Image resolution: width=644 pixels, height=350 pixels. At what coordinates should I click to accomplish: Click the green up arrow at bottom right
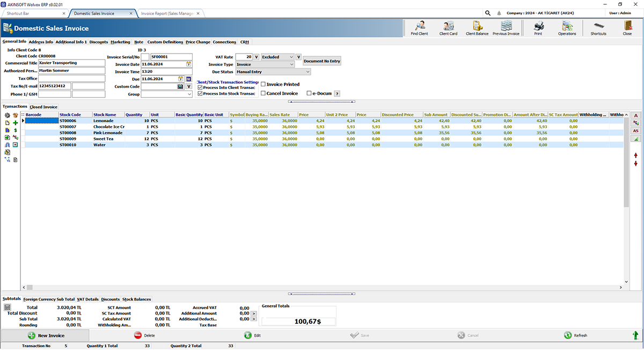tap(635, 335)
